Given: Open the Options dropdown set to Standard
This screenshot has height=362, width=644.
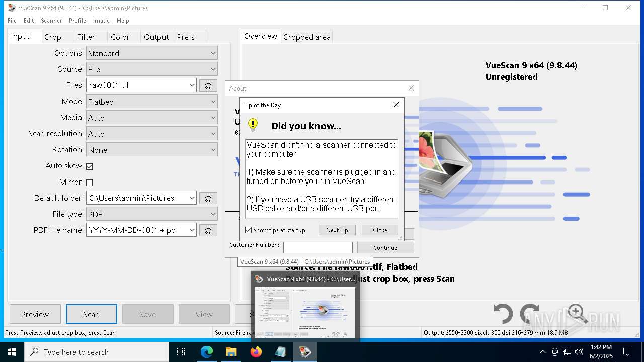Looking at the screenshot, I should click(152, 53).
